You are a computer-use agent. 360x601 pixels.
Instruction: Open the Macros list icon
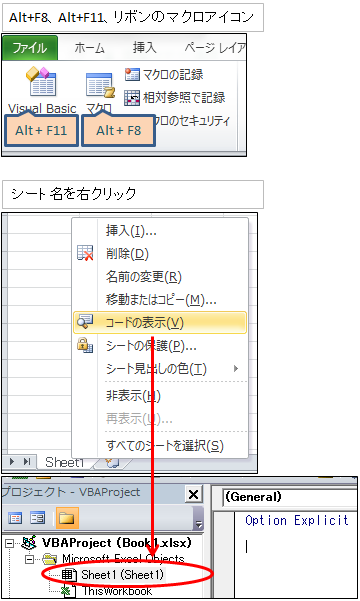(100, 85)
